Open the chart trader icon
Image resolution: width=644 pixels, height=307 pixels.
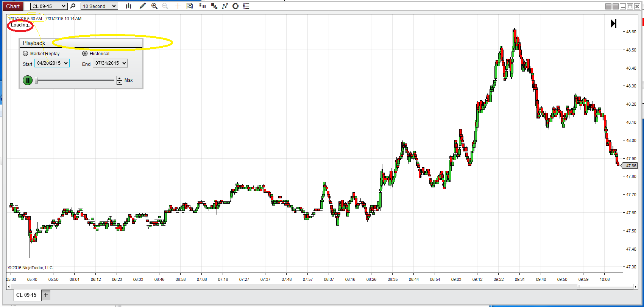203,6
